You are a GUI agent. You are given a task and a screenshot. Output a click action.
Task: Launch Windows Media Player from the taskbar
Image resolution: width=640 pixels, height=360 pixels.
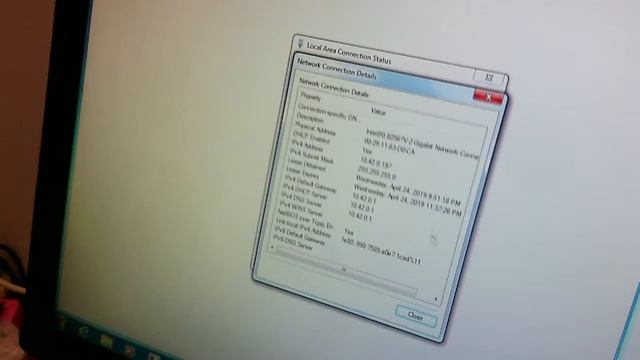[x=129, y=351]
